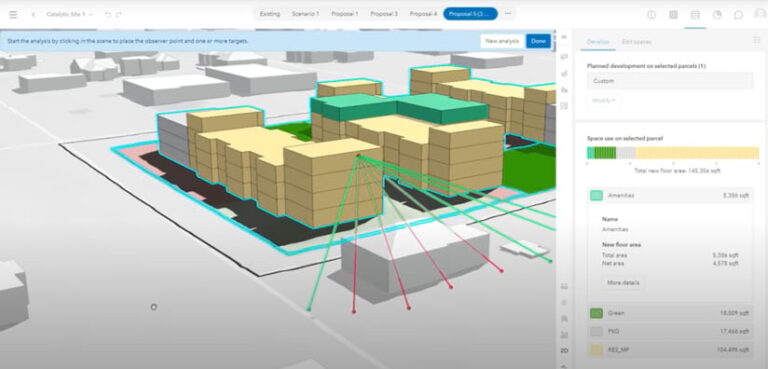Click the small round icon in lower map toolbar
768x369 pixels.
(x=564, y=302)
